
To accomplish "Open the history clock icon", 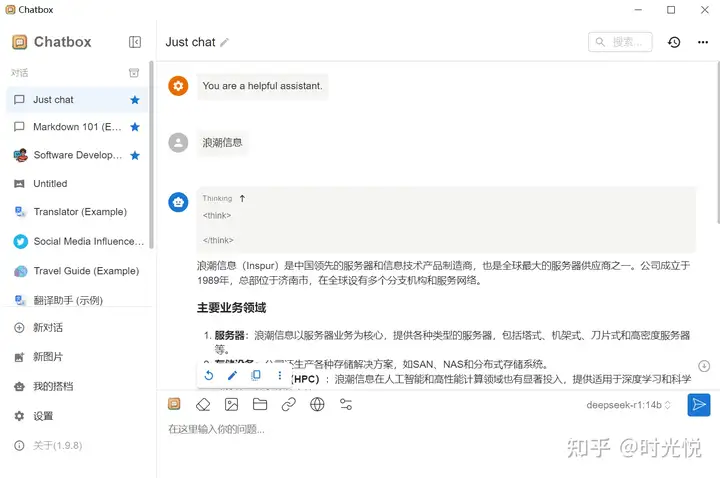I will point(674,42).
